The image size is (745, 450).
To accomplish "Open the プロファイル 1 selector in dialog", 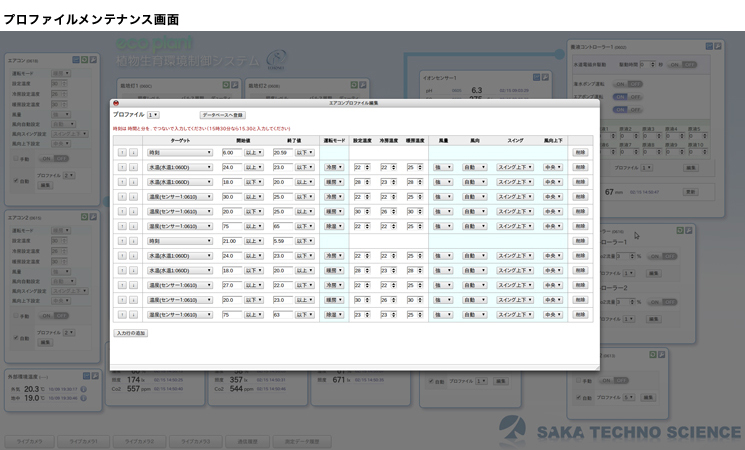I will (153, 115).
